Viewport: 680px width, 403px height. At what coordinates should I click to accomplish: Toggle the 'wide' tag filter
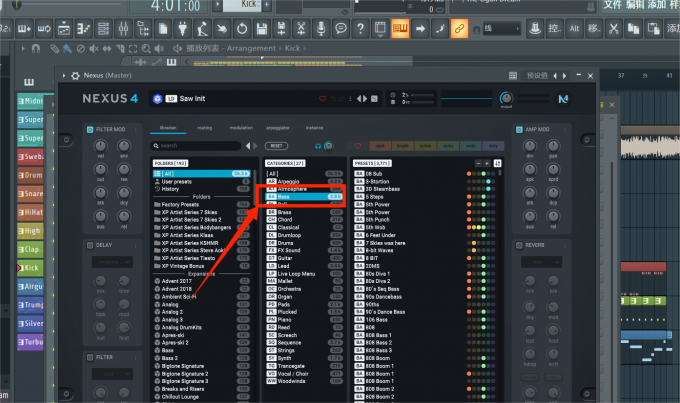pyautogui.click(x=471, y=146)
